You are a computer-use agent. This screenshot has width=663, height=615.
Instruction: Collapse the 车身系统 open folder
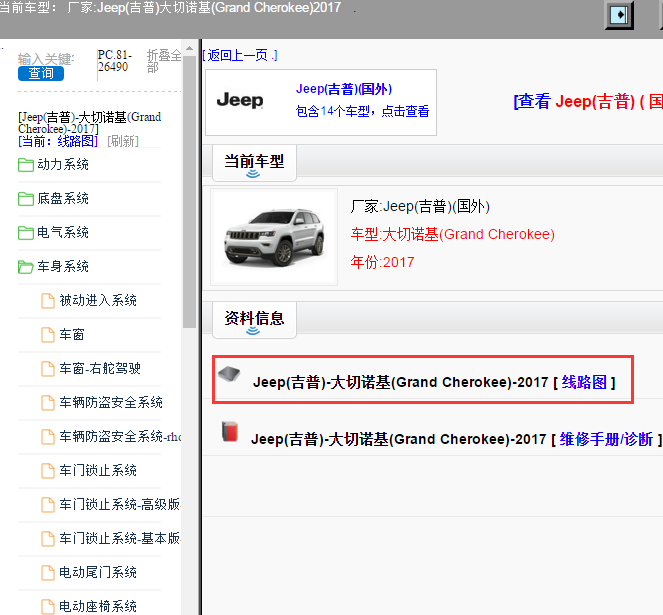click(63, 266)
